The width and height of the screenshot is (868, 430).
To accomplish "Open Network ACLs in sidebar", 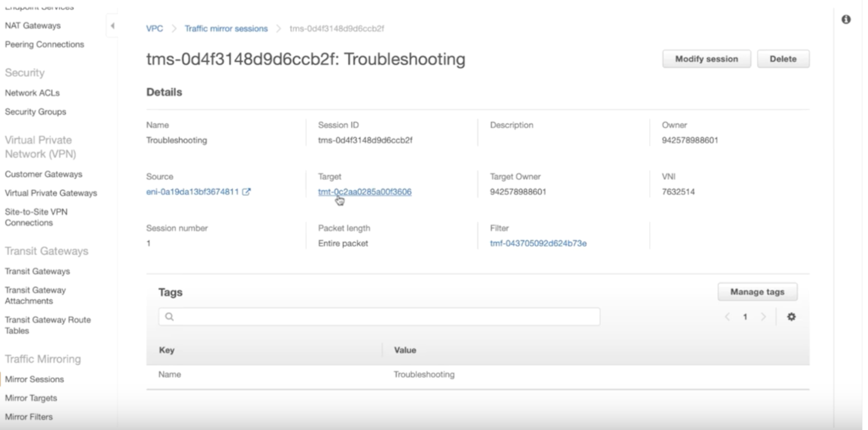I will point(32,93).
